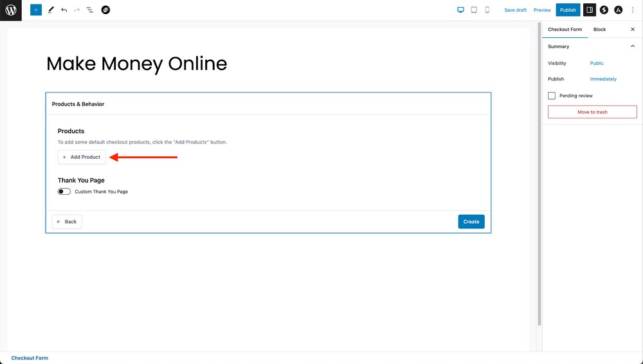Switch to Tablet preview icon
643x364 pixels.
tap(474, 10)
